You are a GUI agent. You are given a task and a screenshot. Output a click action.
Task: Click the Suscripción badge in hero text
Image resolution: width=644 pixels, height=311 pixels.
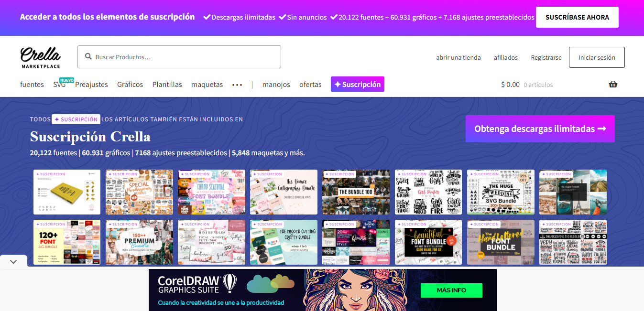[76, 119]
